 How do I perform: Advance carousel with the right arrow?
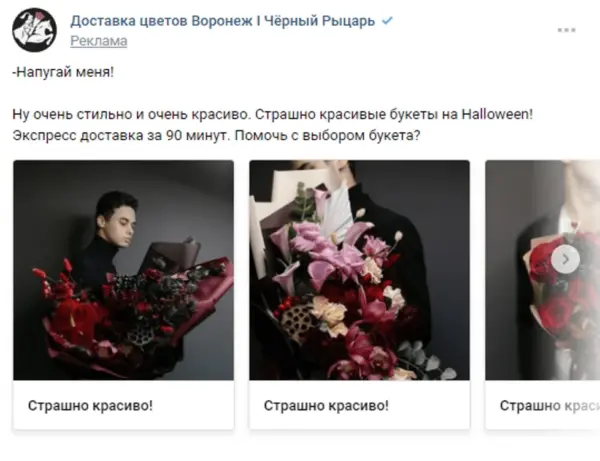coord(566,259)
